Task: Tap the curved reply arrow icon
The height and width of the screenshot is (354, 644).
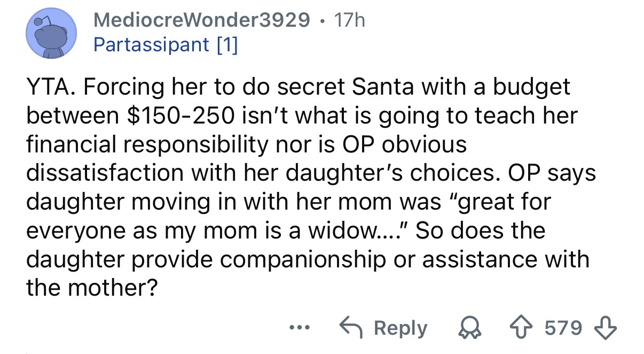Action: [x=353, y=328]
